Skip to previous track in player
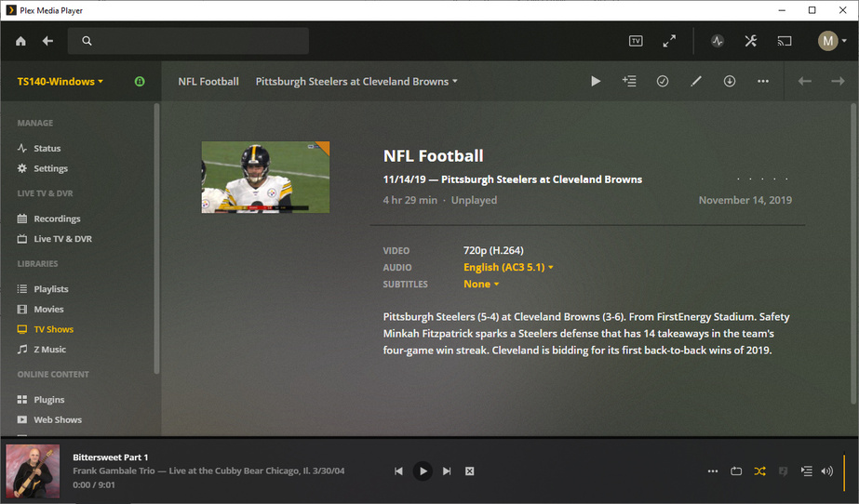This screenshot has width=859, height=504. click(x=398, y=471)
